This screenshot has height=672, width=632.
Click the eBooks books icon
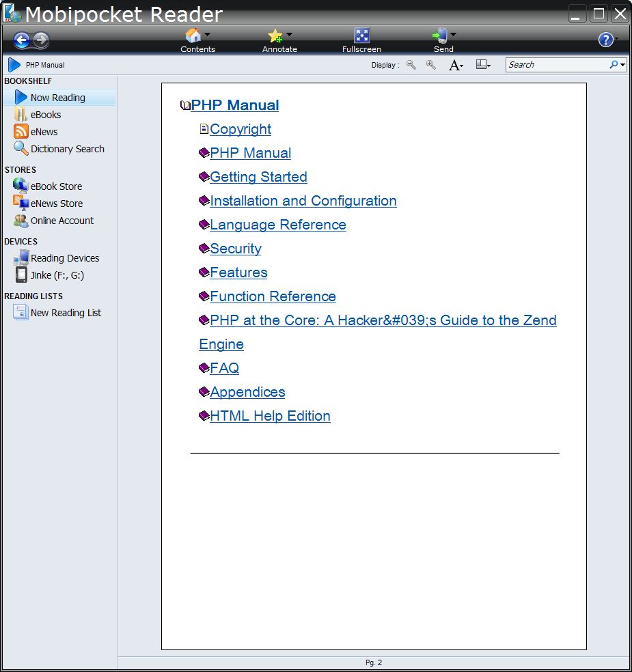tap(20, 115)
